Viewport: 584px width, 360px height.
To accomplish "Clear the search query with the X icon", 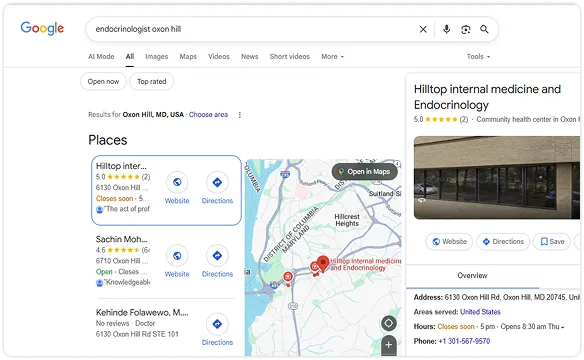I will point(423,29).
